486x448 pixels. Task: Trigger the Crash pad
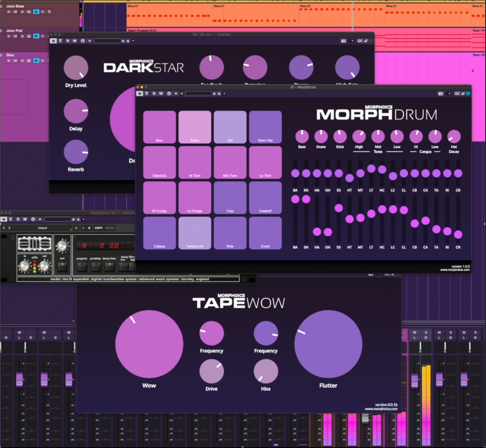point(265,233)
